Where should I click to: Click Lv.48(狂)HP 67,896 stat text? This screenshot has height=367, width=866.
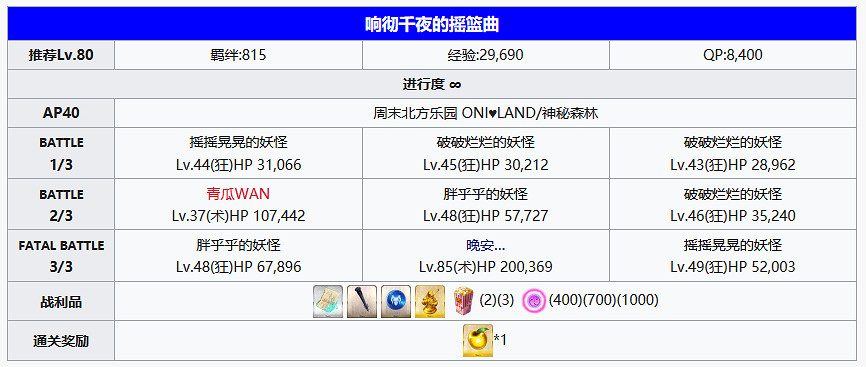point(238,268)
